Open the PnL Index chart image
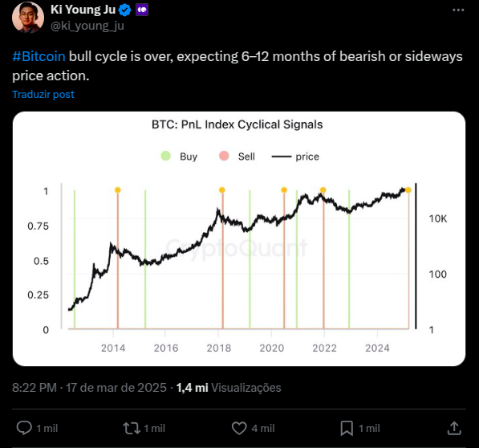 point(239,238)
